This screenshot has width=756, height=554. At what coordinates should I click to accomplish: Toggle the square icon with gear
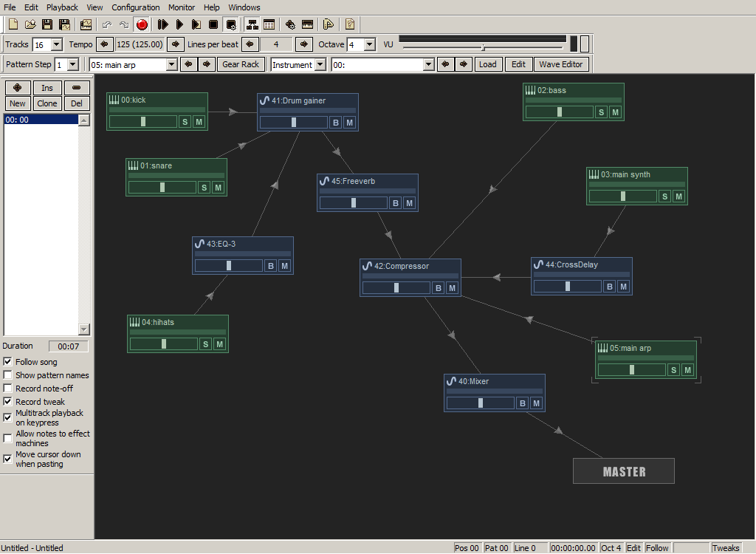pyautogui.click(x=231, y=24)
